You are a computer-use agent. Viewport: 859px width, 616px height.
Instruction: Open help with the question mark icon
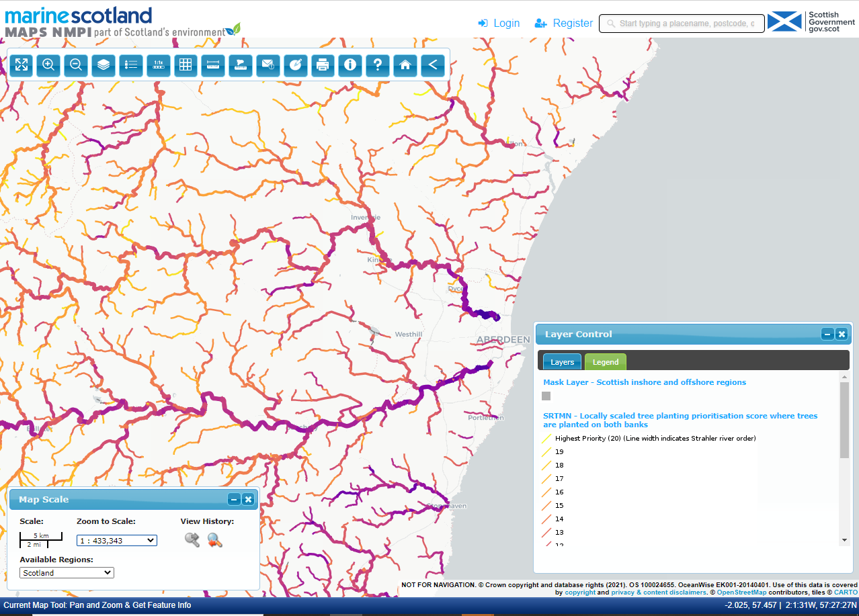378,64
